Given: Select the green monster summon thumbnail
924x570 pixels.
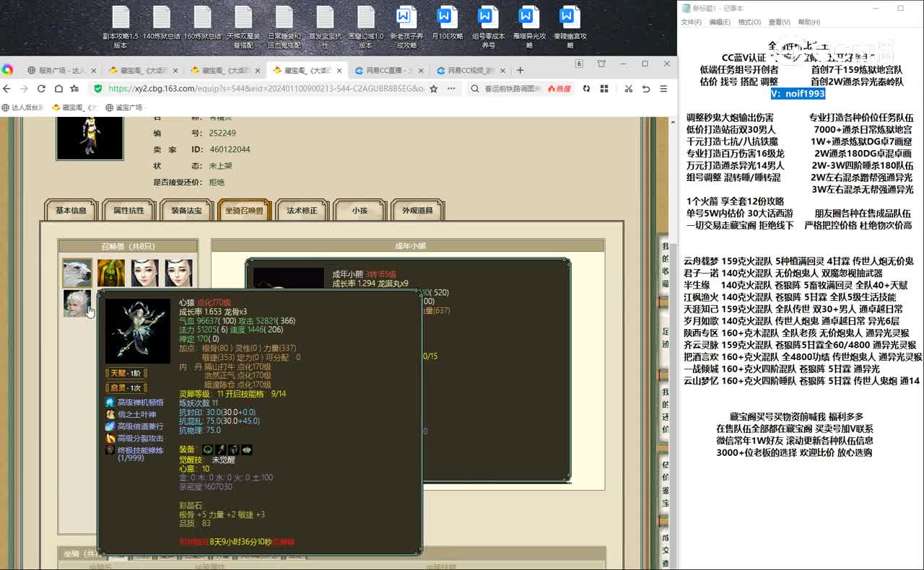Looking at the screenshot, I should (x=111, y=273).
